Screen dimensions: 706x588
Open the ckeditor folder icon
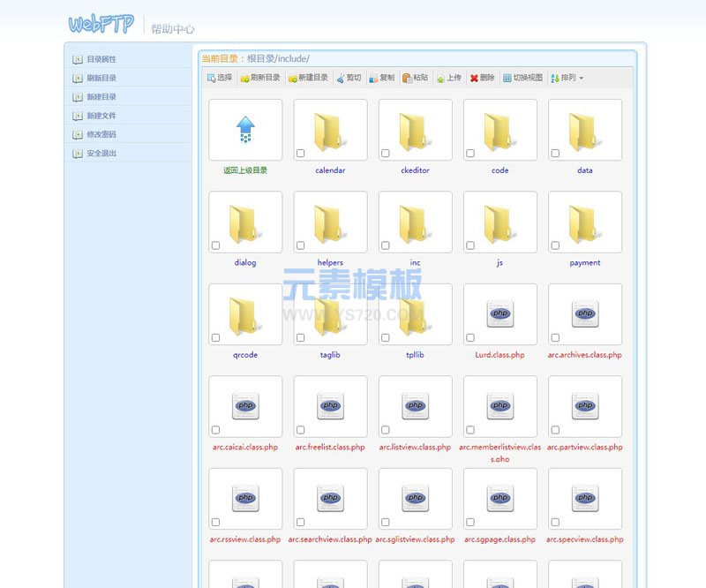pyautogui.click(x=415, y=132)
